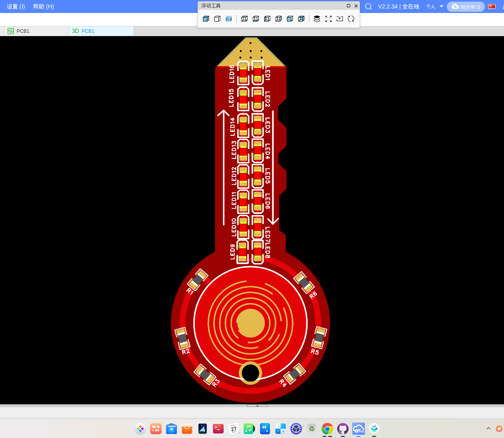This screenshot has width=504, height=438.
Task: Open the 设置 (I) menu
Action: [x=16, y=6]
